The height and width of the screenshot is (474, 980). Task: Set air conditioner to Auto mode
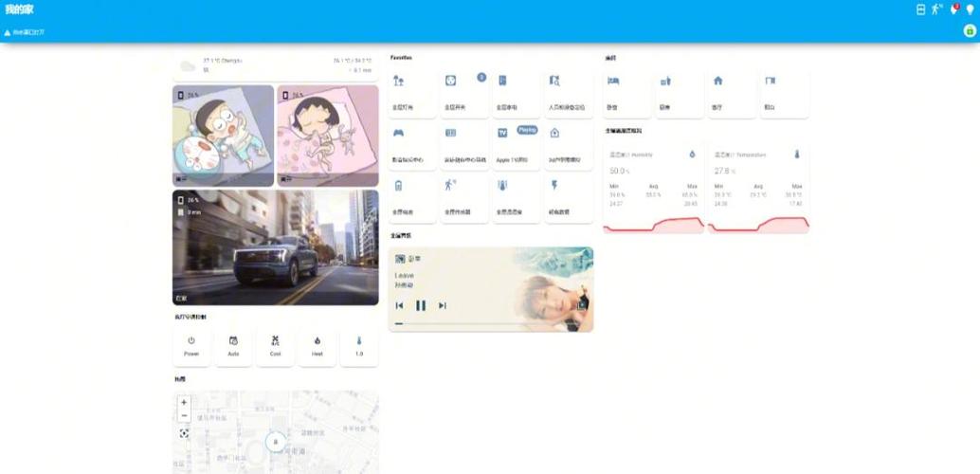coord(233,346)
